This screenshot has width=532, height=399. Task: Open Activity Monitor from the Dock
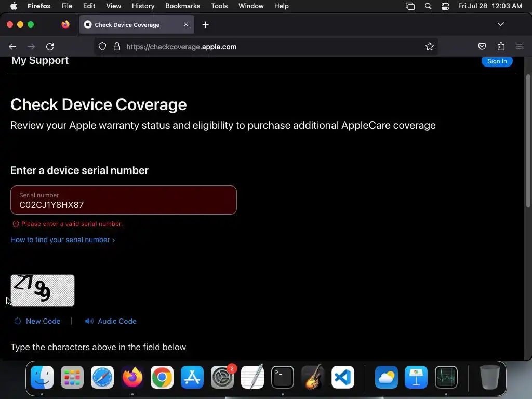pos(446,377)
